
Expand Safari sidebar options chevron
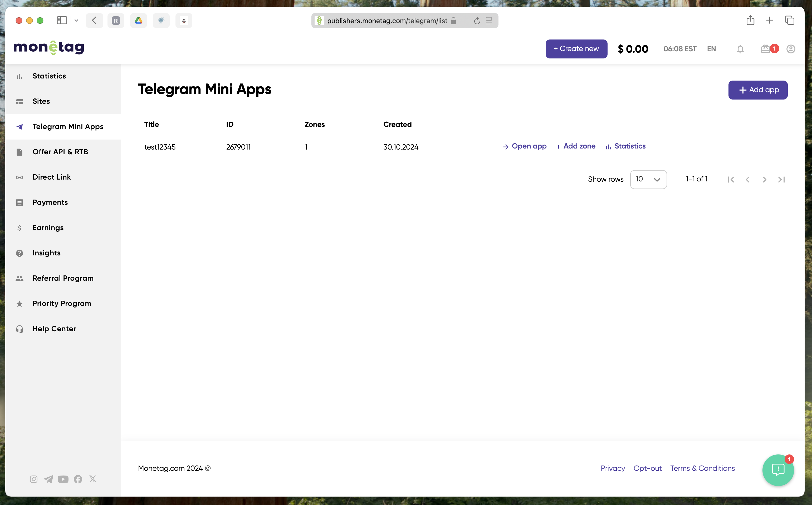[x=76, y=20]
